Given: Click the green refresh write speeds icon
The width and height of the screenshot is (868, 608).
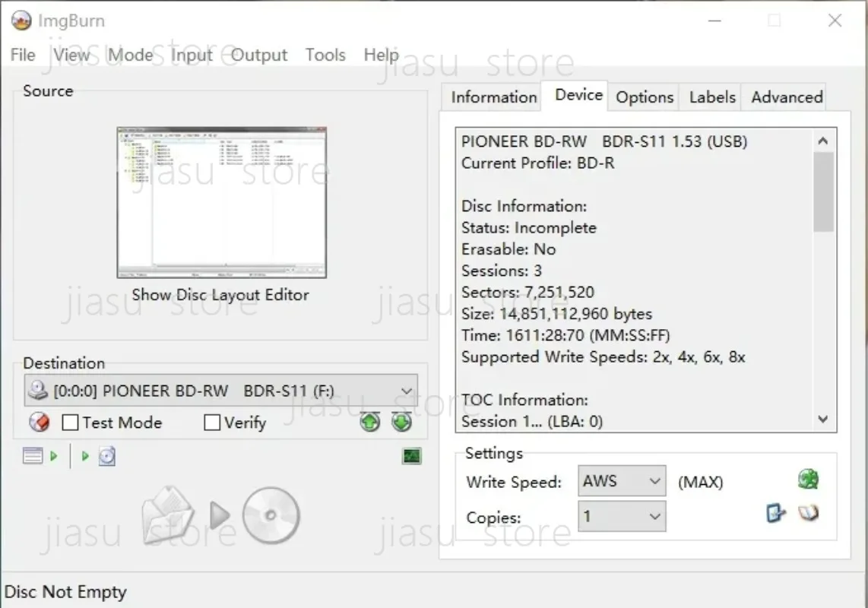Looking at the screenshot, I should [808, 480].
